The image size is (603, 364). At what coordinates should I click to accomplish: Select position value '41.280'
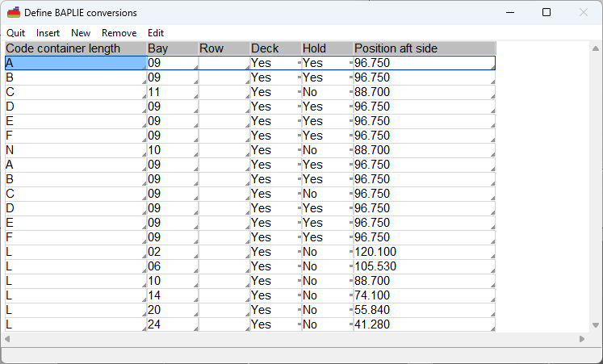(x=425, y=324)
